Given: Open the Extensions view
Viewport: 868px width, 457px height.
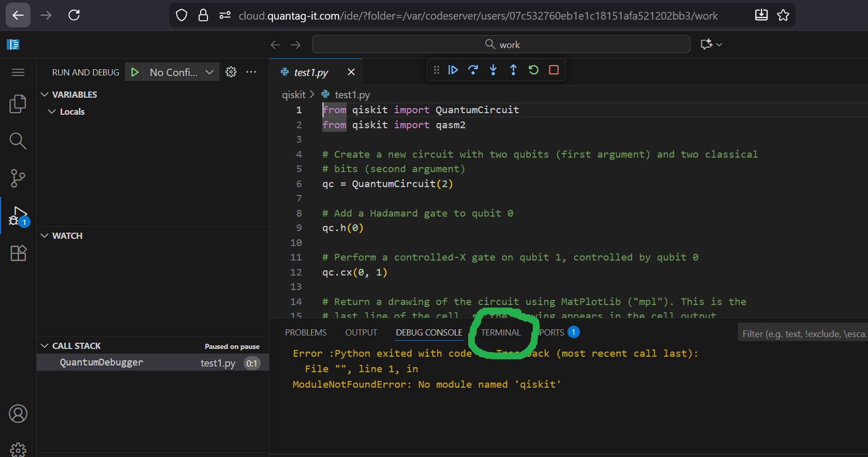Looking at the screenshot, I should click(x=18, y=253).
